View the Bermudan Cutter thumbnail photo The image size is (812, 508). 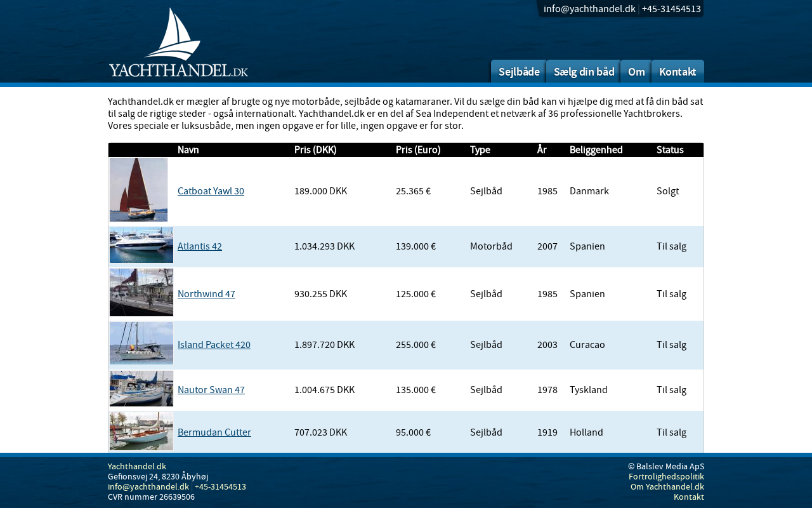pyautogui.click(x=141, y=431)
